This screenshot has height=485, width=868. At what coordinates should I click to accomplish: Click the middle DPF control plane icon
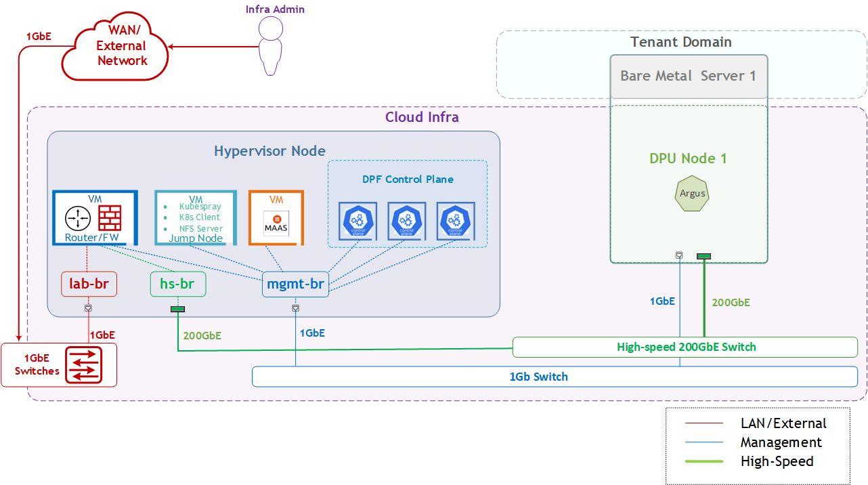tap(406, 221)
